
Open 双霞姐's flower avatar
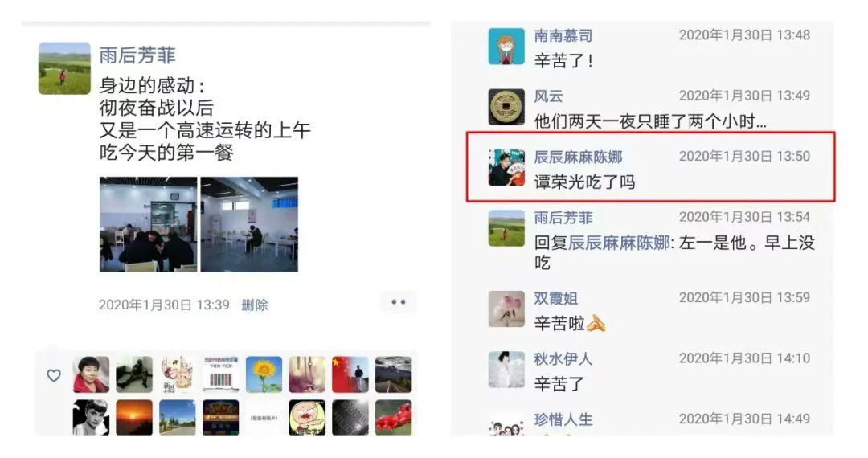click(x=506, y=309)
